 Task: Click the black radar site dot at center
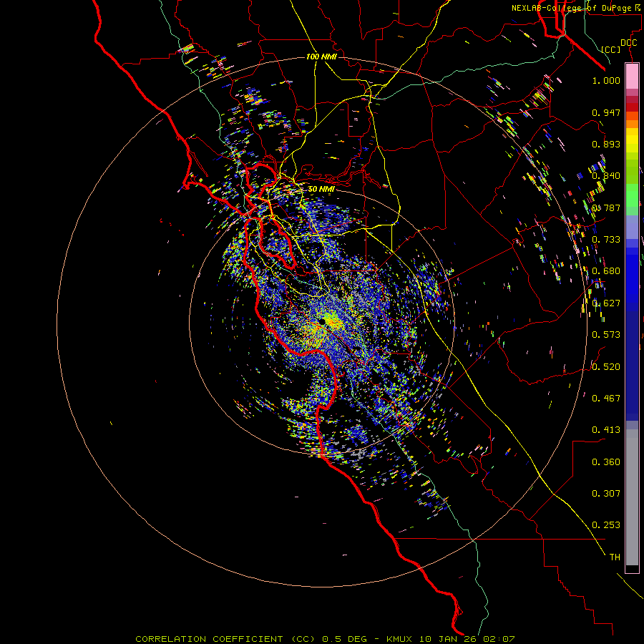[x=321, y=322]
